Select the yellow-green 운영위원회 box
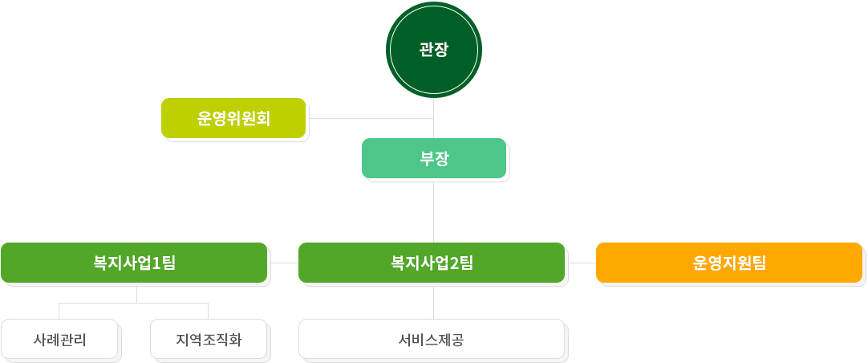This screenshot has width=868, height=363. [x=233, y=118]
